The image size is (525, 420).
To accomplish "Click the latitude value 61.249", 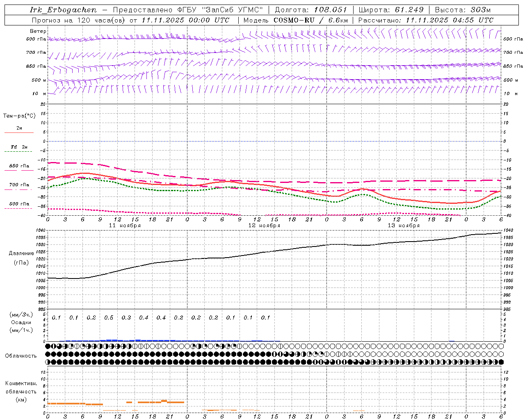I will 409,10.
